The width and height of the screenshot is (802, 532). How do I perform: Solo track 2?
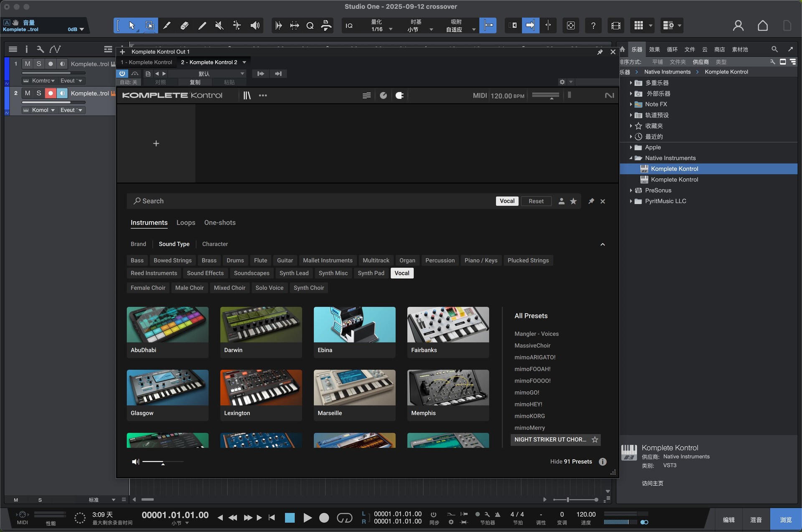point(39,93)
